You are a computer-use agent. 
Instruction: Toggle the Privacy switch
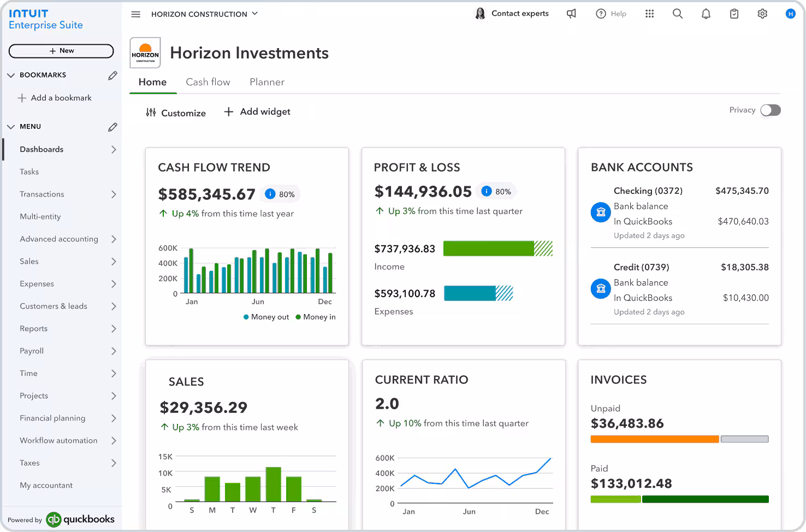pyautogui.click(x=771, y=110)
